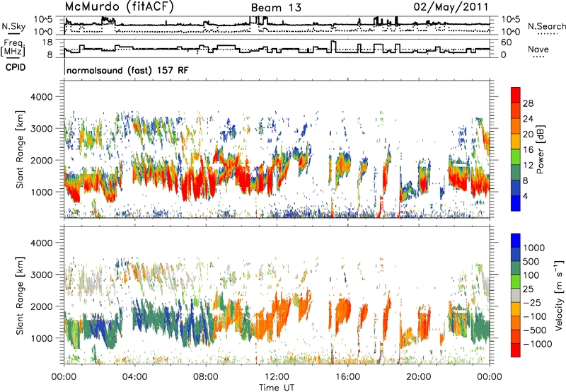Image resolution: width=566 pixels, height=392 pixels.
Task: Select the "Beam 13" heading
Action: (x=276, y=8)
